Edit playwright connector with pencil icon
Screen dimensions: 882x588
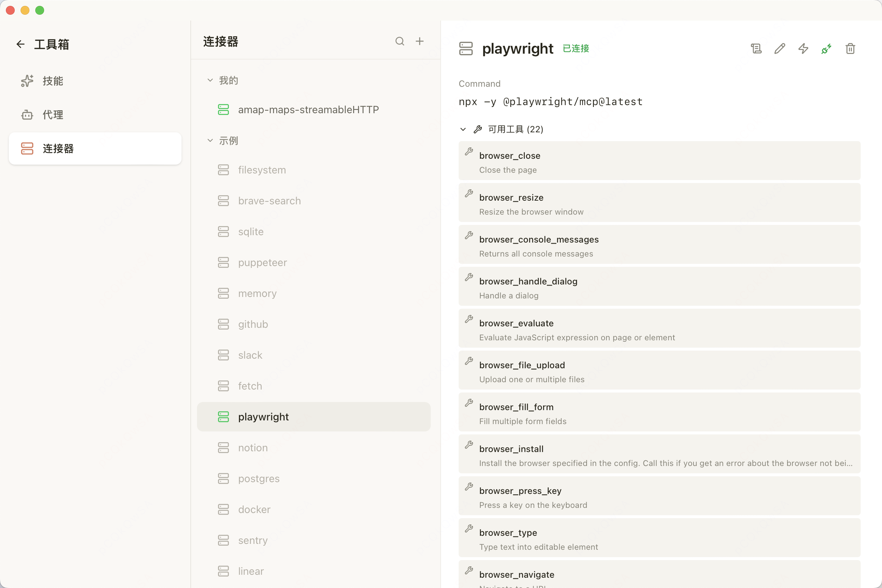point(779,49)
